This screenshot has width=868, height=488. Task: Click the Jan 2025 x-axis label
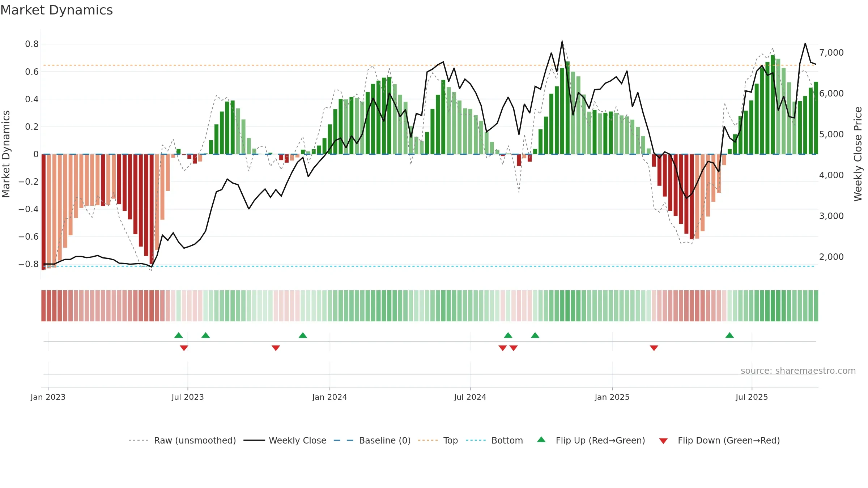click(x=612, y=397)
